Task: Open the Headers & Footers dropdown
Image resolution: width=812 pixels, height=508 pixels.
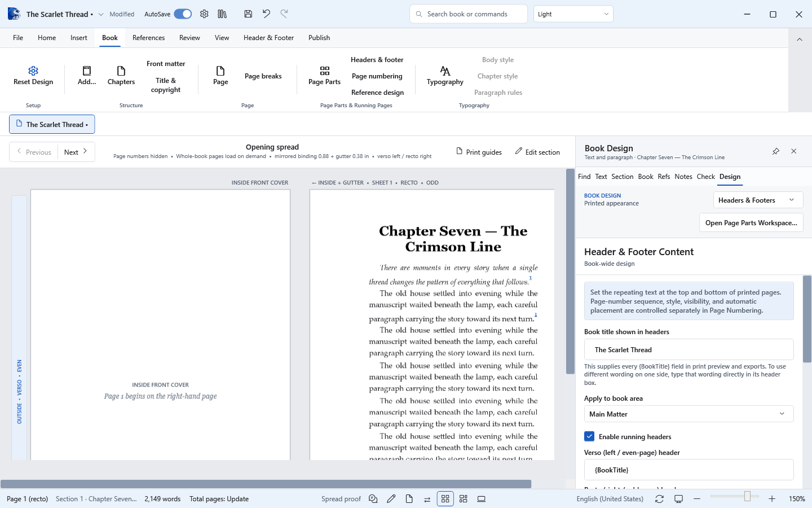Action: (x=758, y=200)
